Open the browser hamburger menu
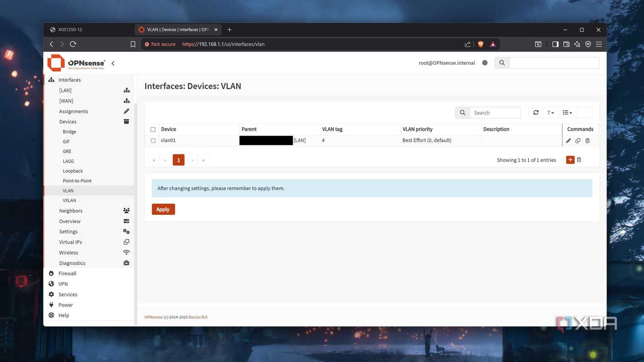Screen dimensions: 644x362 (599, 44)
